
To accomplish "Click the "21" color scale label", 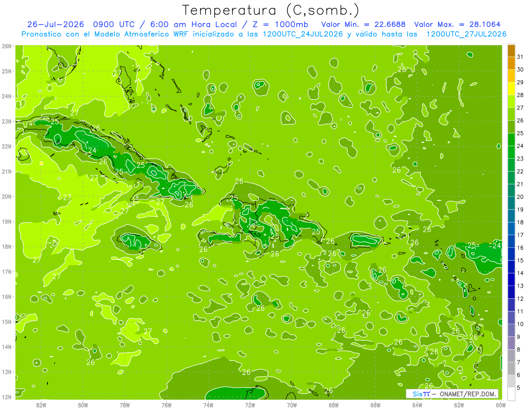I will coord(520,184).
